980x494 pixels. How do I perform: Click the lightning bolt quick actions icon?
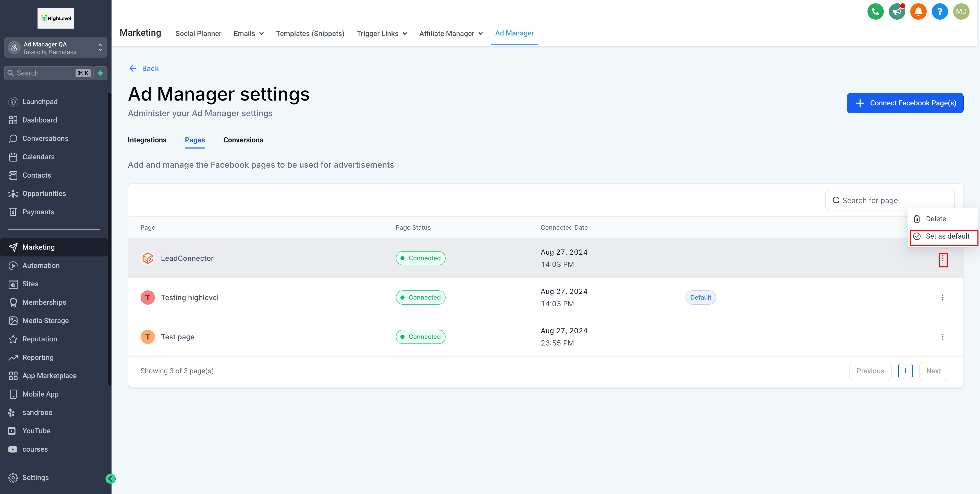[101, 73]
